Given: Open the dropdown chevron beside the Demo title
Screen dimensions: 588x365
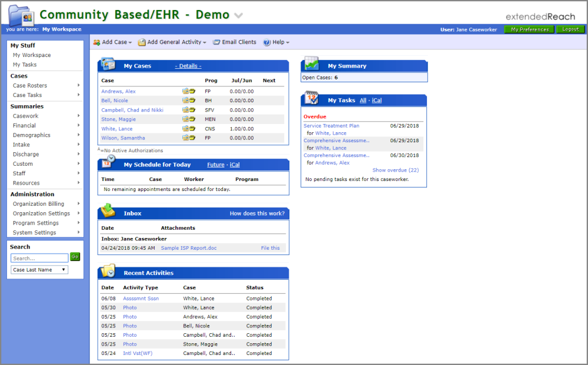Looking at the screenshot, I should click(x=238, y=15).
